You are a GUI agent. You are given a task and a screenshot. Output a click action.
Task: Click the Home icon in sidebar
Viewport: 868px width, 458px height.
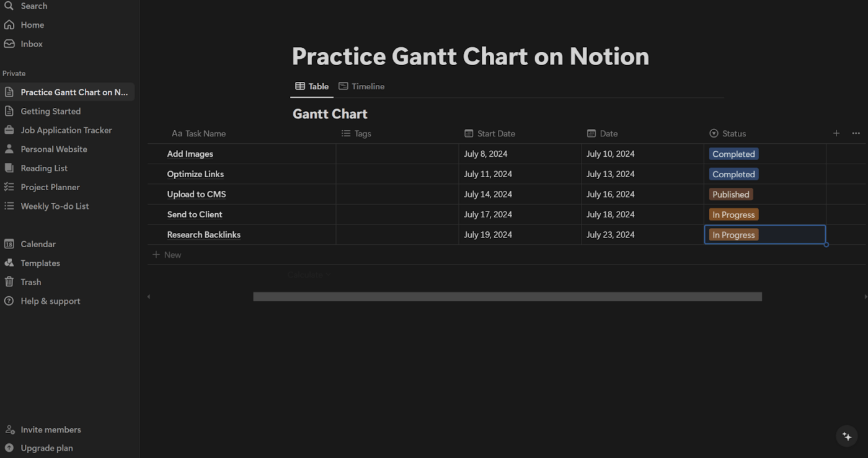tap(10, 24)
